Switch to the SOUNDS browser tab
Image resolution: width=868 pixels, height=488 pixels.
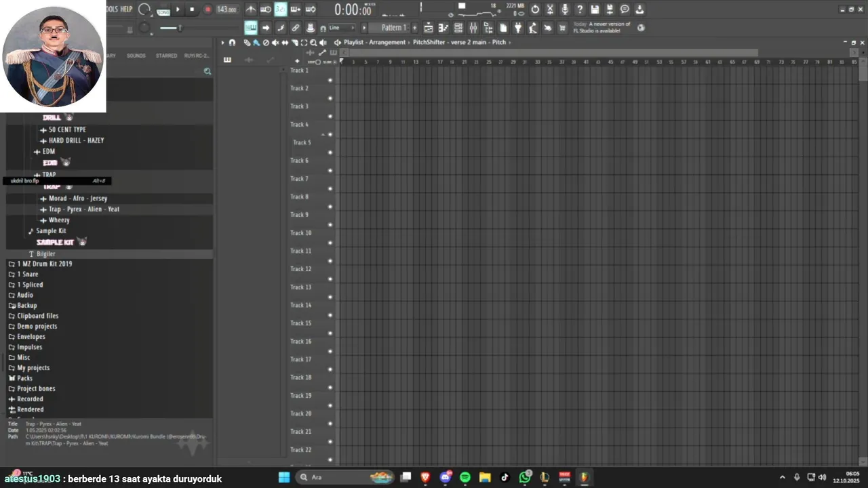[136, 56]
